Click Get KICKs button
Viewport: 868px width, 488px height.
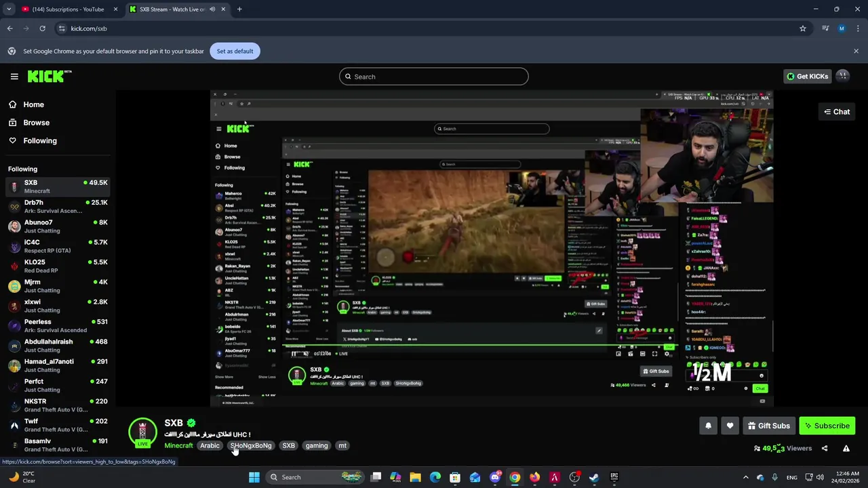coord(807,77)
